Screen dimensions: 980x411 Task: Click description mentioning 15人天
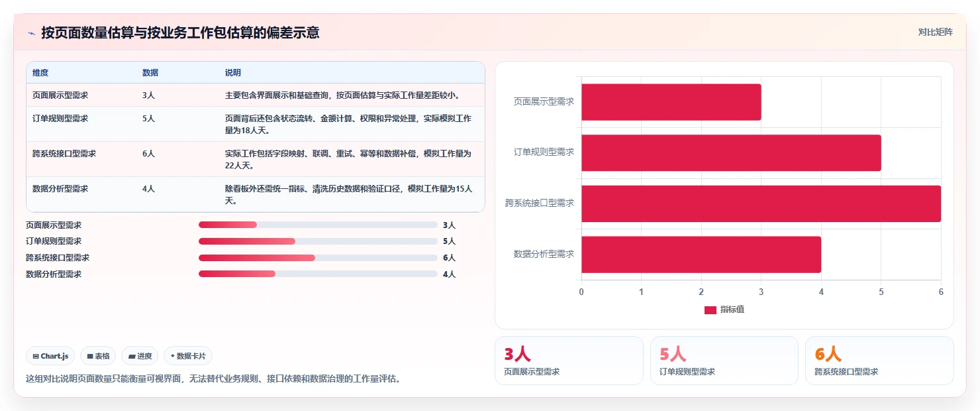pyautogui.click(x=348, y=195)
